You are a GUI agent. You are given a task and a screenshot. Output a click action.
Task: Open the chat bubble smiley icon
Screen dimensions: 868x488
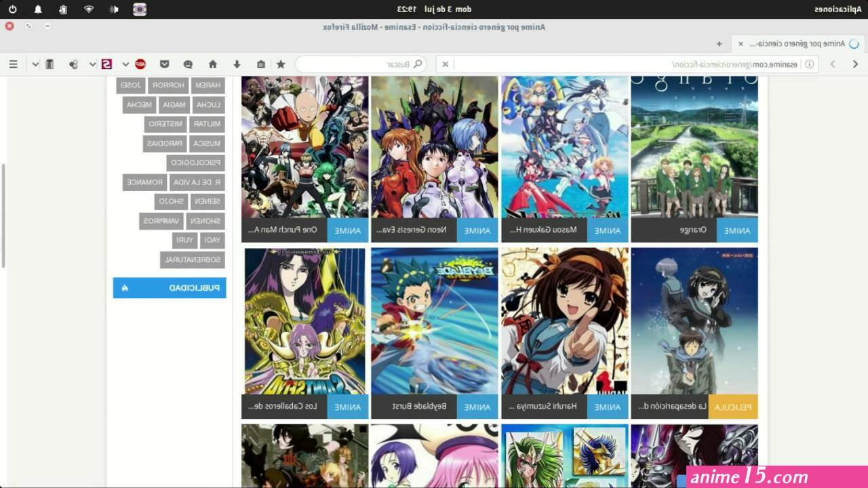pos(188,64)
